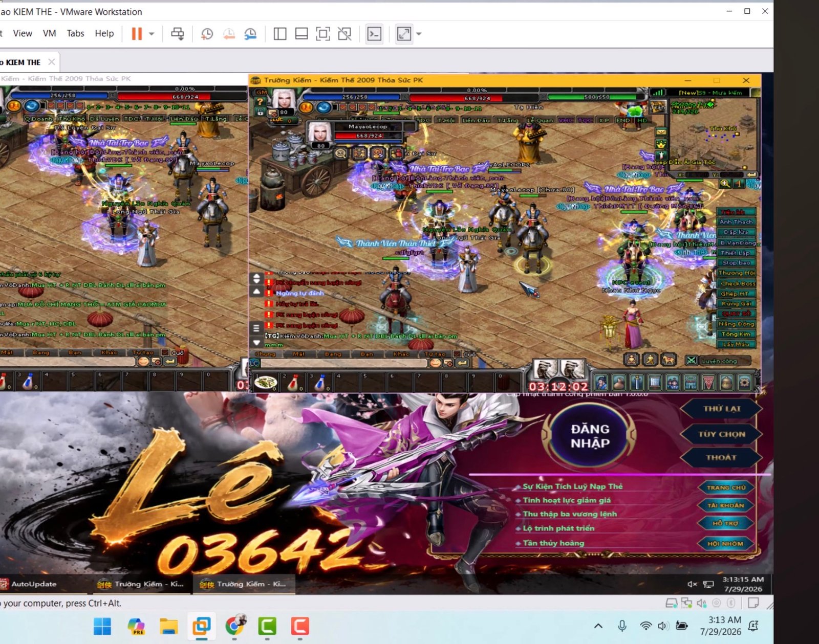Enter VMware full screen mode
This screenshot has height=644, width=819.
click(323, 34)
